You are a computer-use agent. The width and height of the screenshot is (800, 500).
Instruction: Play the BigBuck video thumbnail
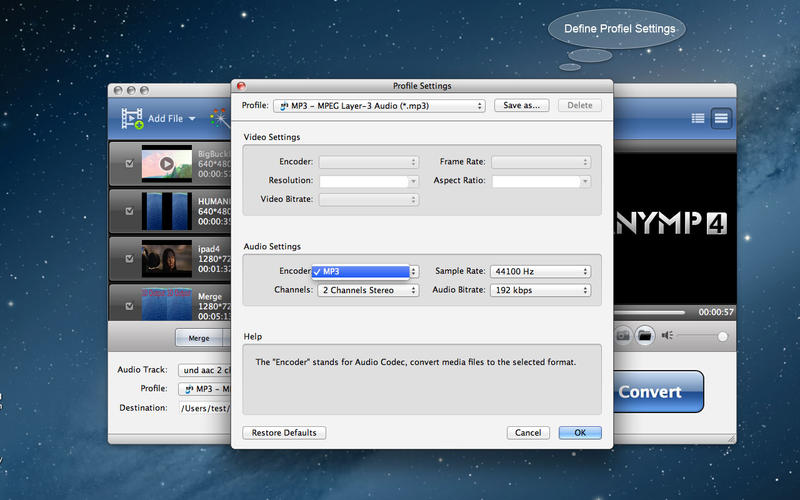tap(166, 164)
